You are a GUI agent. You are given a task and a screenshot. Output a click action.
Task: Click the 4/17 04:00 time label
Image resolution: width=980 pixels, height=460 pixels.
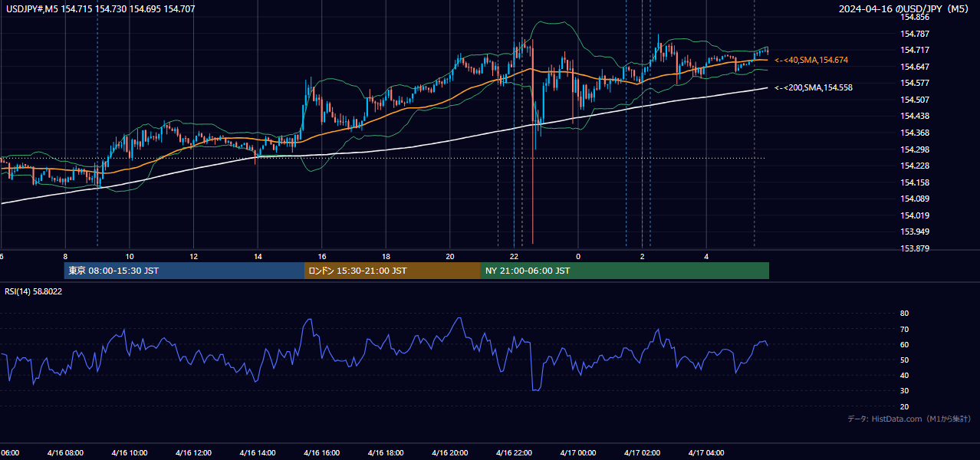706,453
